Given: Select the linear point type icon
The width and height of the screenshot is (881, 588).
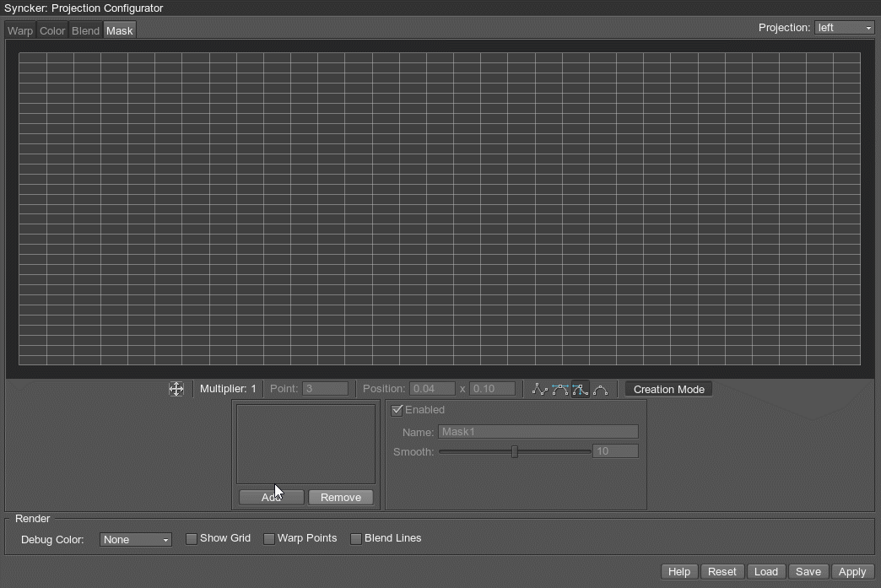Looking at the screenshot, I should click(539, 389).
